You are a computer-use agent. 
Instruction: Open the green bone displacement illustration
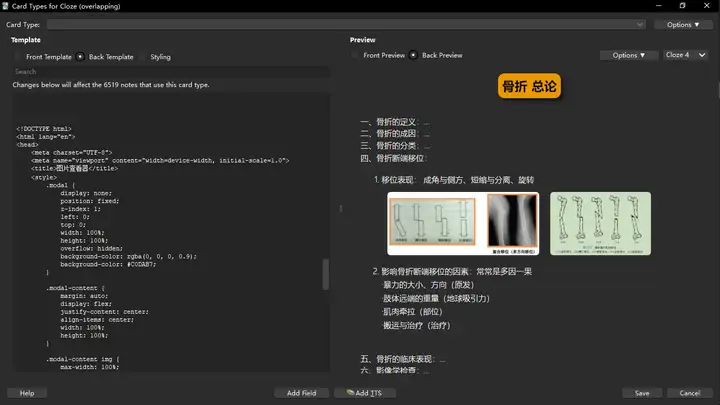coord(600,222)
